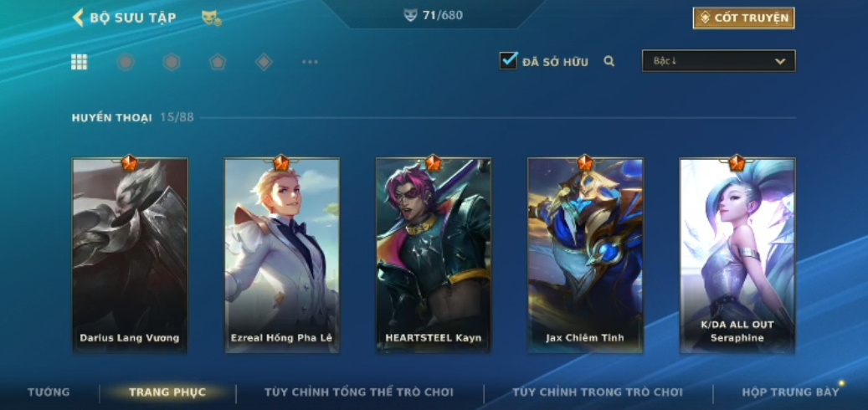Uncheck the Đã Sở Hữu checkbox
Screen dimensions: 868x410
pos(508,60)
